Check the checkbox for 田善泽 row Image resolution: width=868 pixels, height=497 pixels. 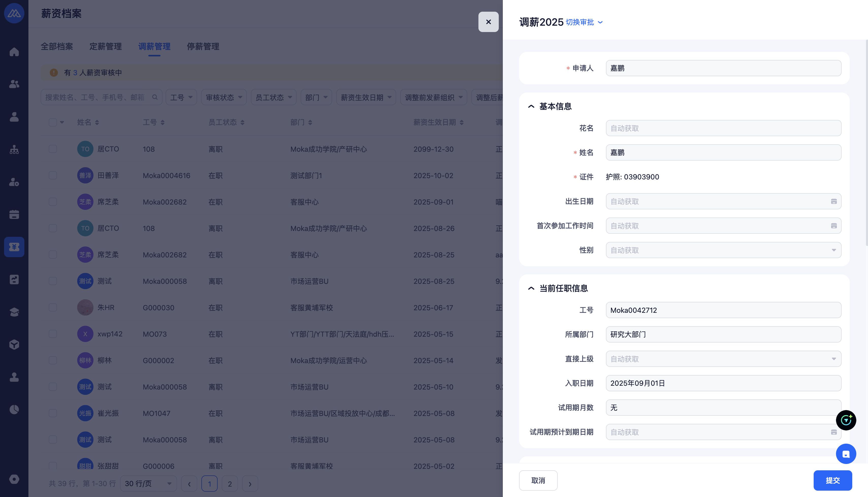tap(53, 176)
